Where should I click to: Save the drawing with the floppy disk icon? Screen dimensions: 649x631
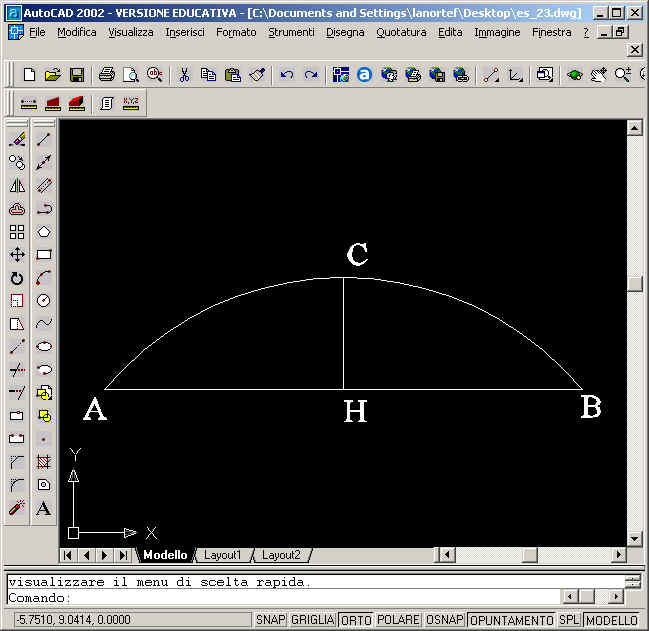point(77,75)
